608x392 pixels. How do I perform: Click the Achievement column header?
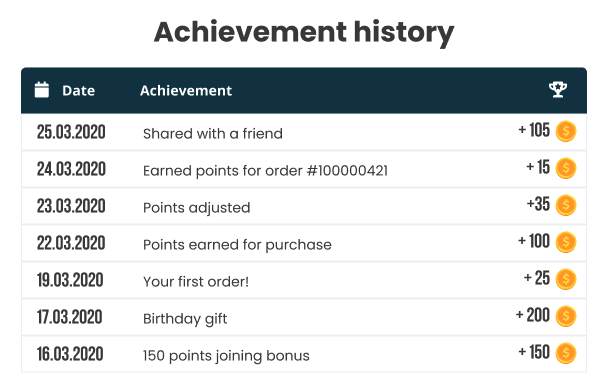coord(186,90)
